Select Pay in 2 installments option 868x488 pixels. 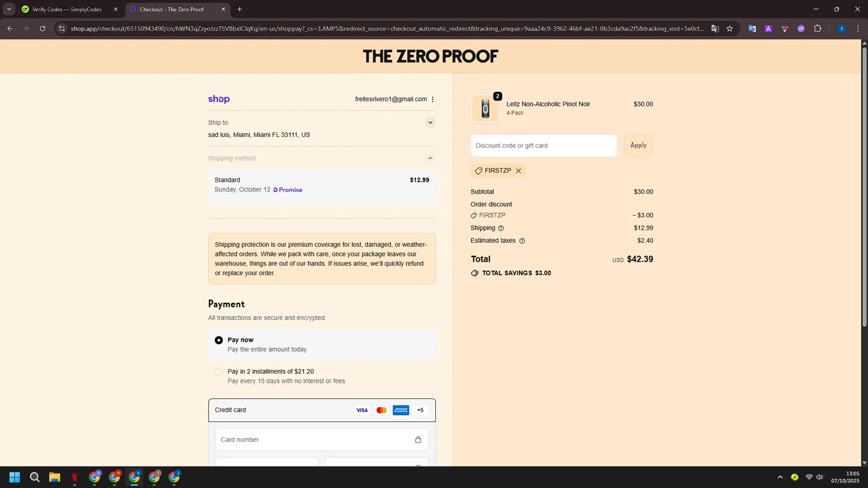click(x=219, y=372)
